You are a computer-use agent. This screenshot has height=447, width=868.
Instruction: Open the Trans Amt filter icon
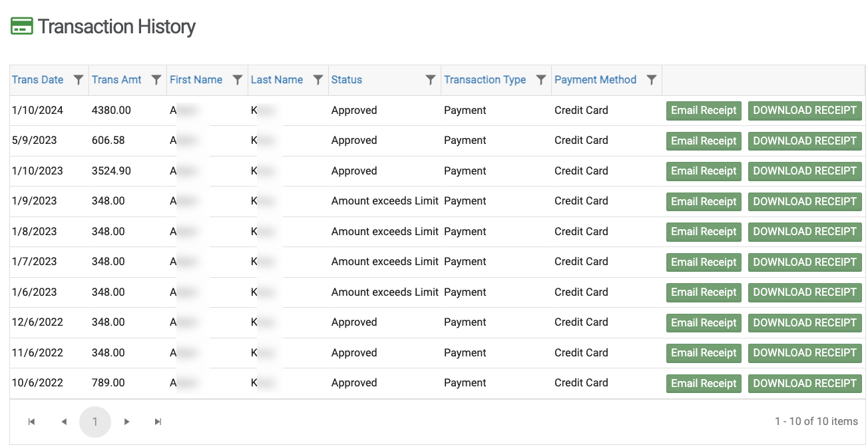[x=156, y=80]
